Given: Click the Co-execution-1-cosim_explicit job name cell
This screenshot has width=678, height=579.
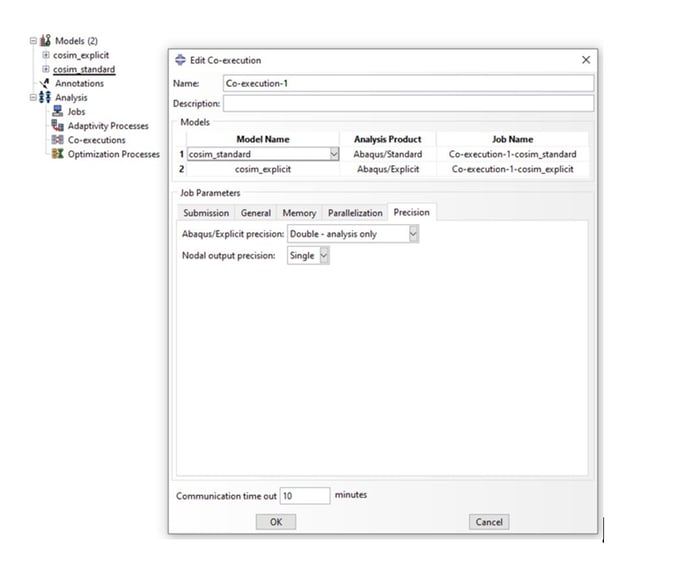Looking at the screenshot, I should (x=512, y=169).
